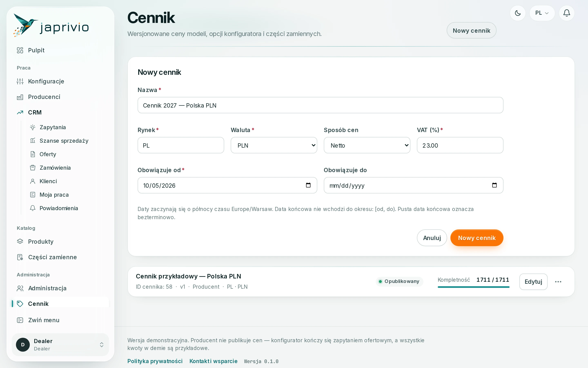Viewport: 588px width, 368px height.
Task: Click the Zapytania lightbulb icon
Action: [33, 127]
